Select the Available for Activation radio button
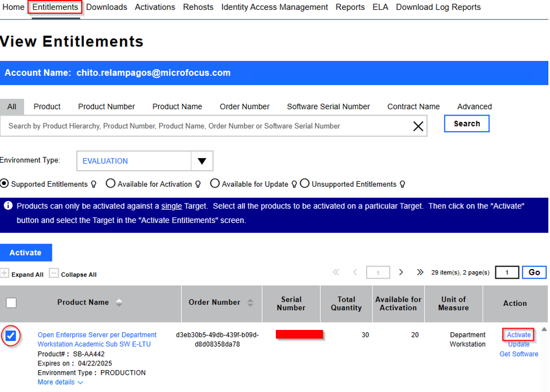This screenshot has height=392, width=550. point(110,183)
